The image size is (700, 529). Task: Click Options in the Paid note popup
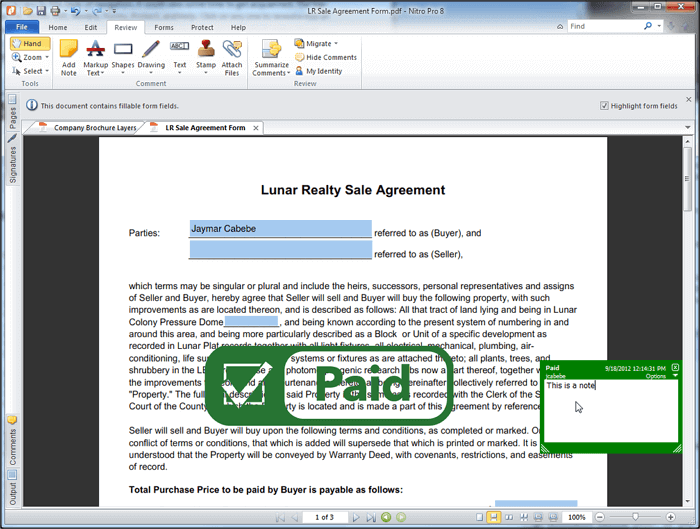tap(656, 376)
